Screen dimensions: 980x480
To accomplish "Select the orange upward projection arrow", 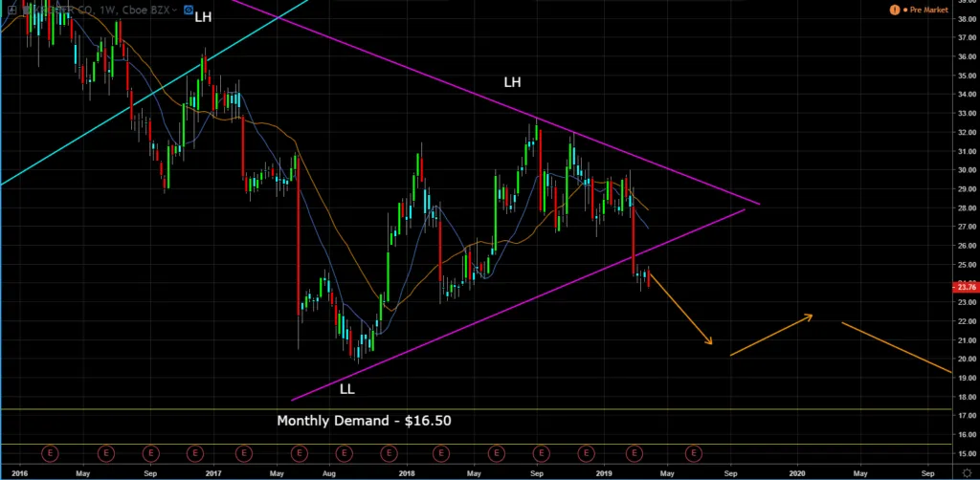I will (771, 336).
